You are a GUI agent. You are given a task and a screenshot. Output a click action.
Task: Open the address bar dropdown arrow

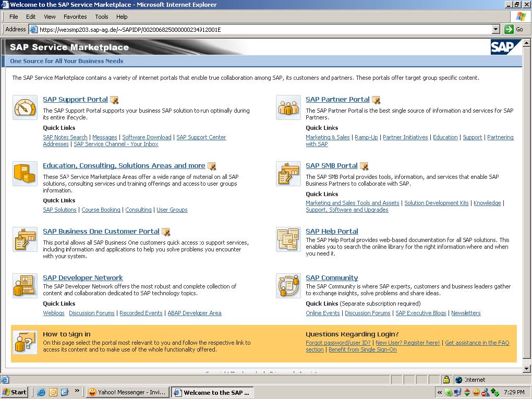(496, 29)
